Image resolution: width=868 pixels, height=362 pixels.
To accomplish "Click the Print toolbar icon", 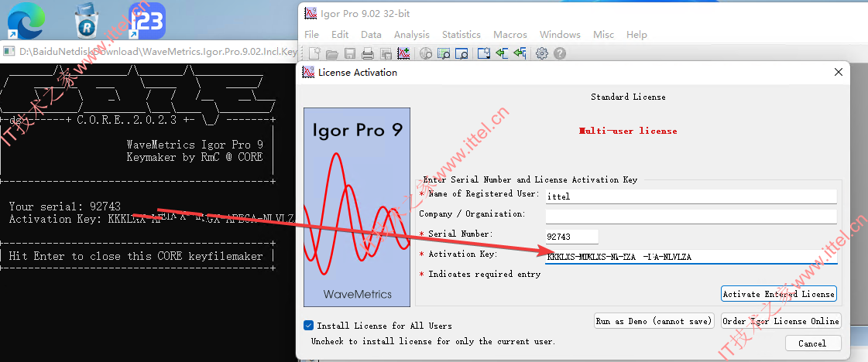I will point(368,53).
